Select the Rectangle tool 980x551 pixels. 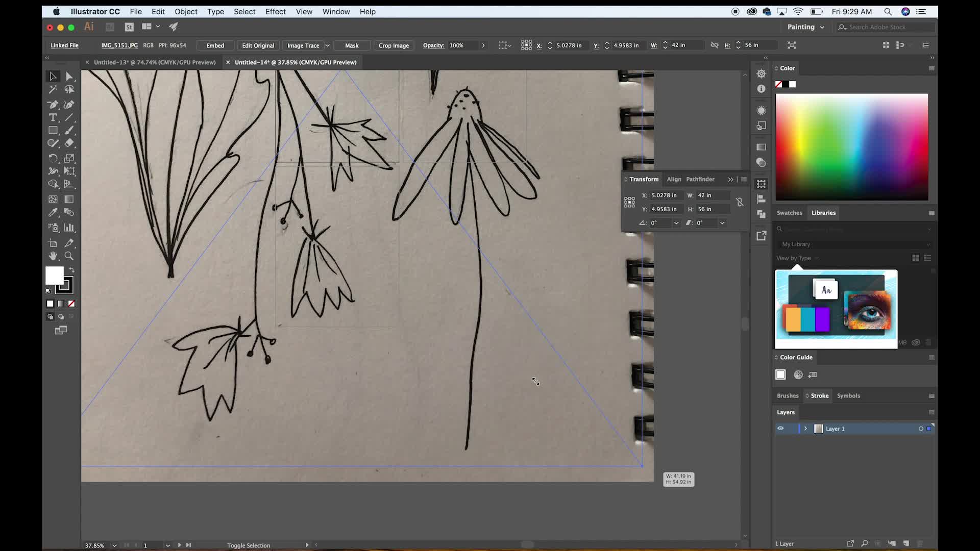pyautogui.click(x=53, y=131)
